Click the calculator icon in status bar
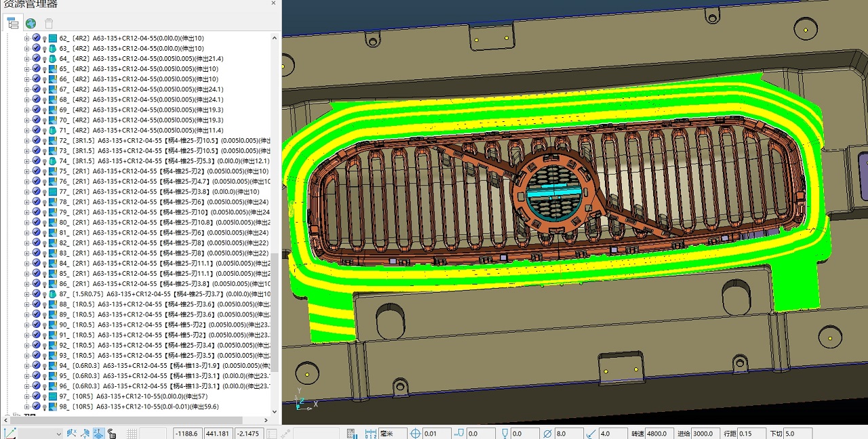The height and width of the screenshot is (439, 868). coord(352,434)
